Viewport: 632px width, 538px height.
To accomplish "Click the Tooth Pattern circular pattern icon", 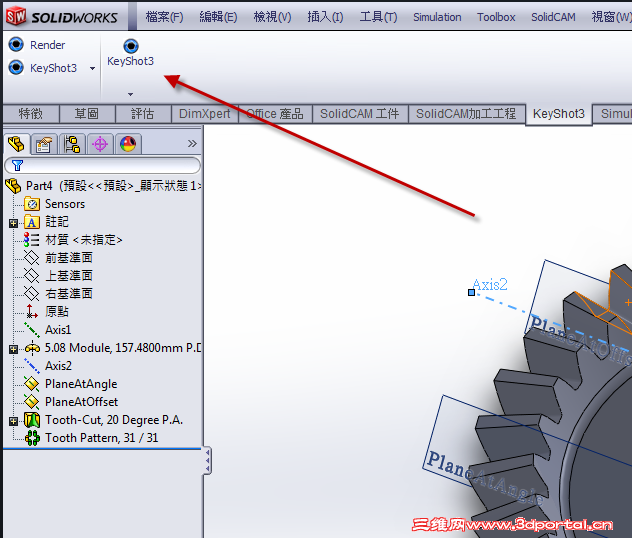I will click(32, 438).
